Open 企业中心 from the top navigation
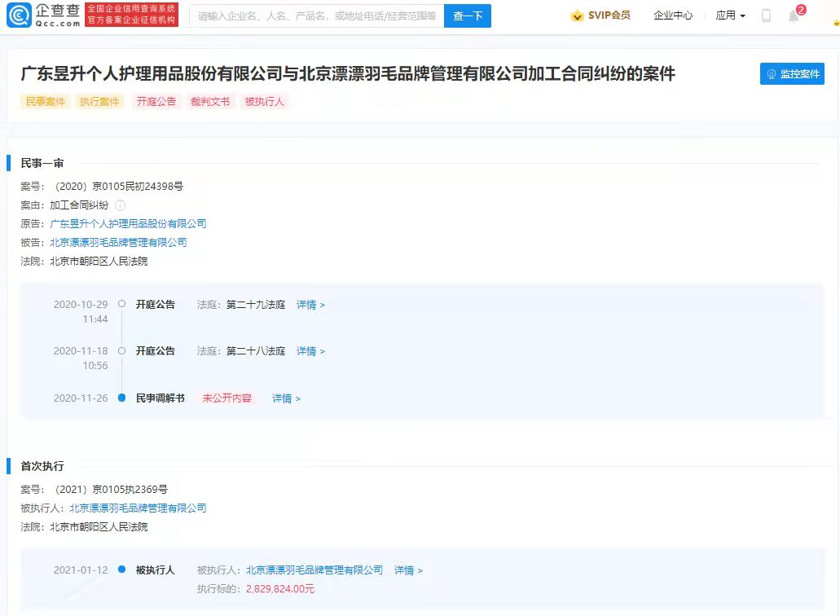840x616 pixels. click(x=673, y=15)
